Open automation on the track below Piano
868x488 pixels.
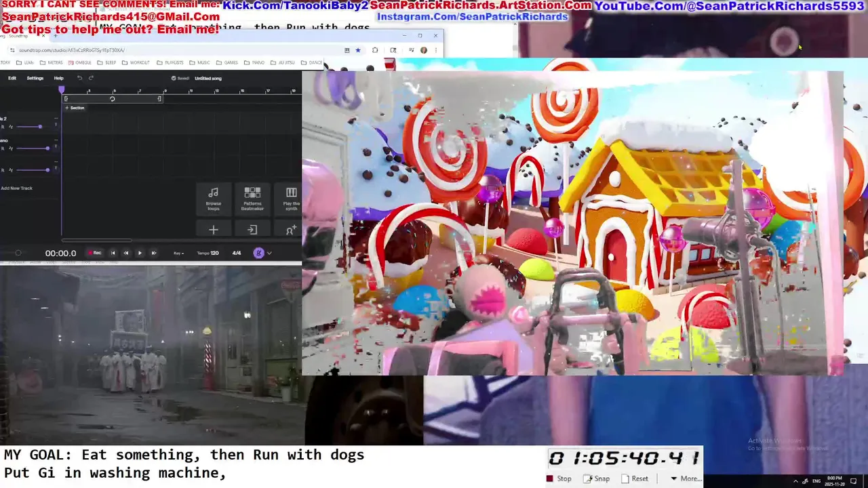click(11, 169)
